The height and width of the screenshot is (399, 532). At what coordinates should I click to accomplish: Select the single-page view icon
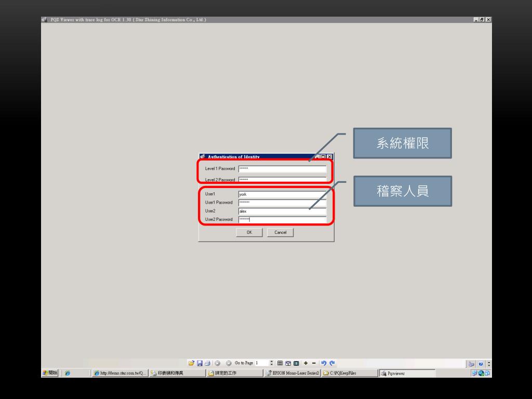coord(296,363)
